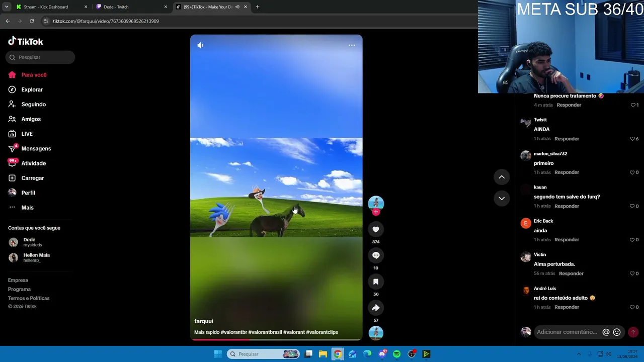Expand the Termos e Políticas section

click(29, 298)
